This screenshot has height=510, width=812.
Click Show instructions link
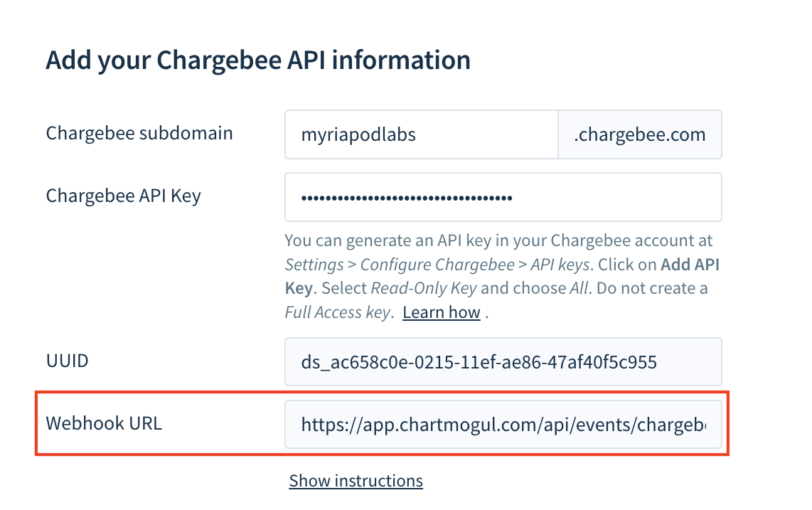(356, 481)
